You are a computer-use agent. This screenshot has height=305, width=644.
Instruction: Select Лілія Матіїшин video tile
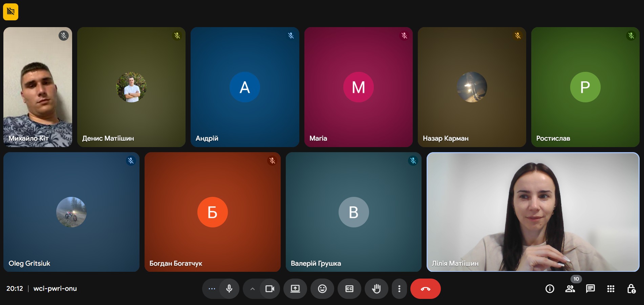click(533, 212)
